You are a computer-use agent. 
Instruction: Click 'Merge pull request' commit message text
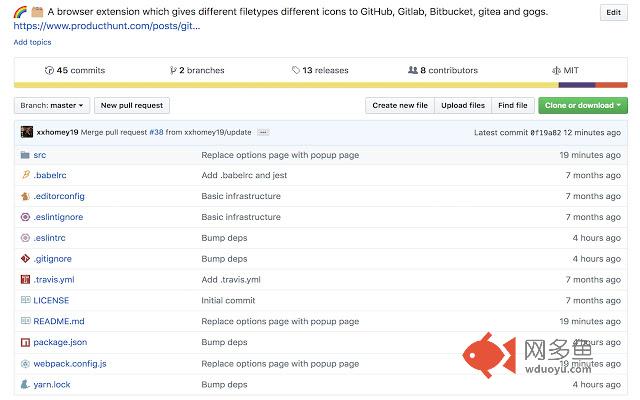[114, 132]
